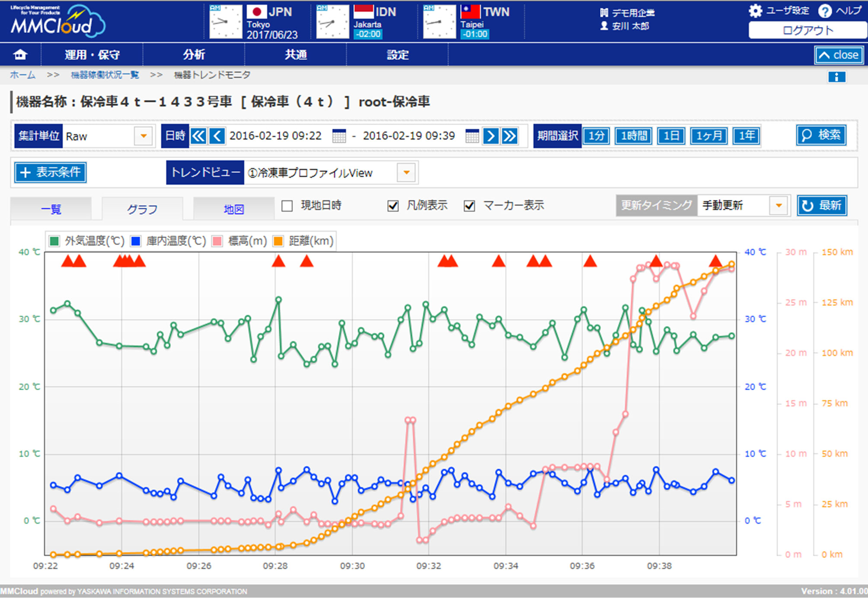Select the 1日 period button

[x=671, y=136]
